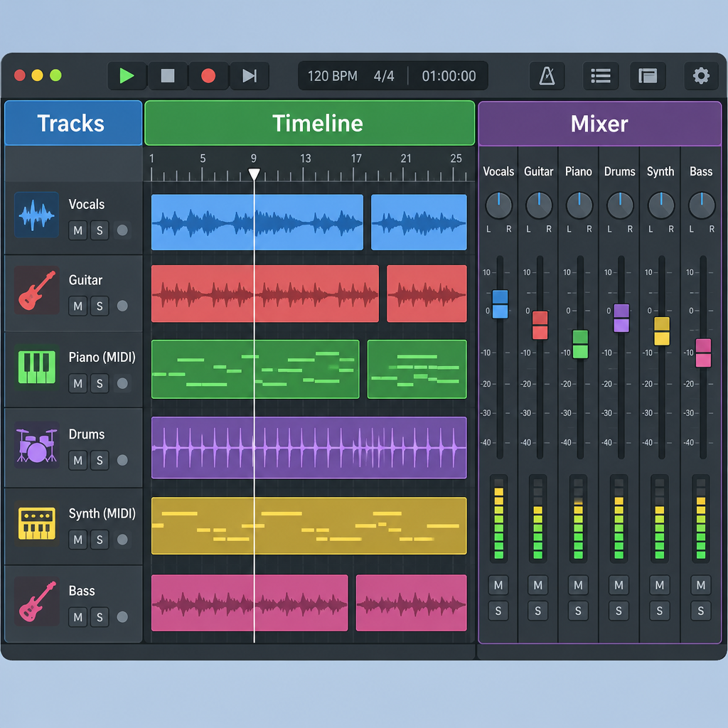
Task: Stop playback with the square Stop button
Action: pos(168,75)
